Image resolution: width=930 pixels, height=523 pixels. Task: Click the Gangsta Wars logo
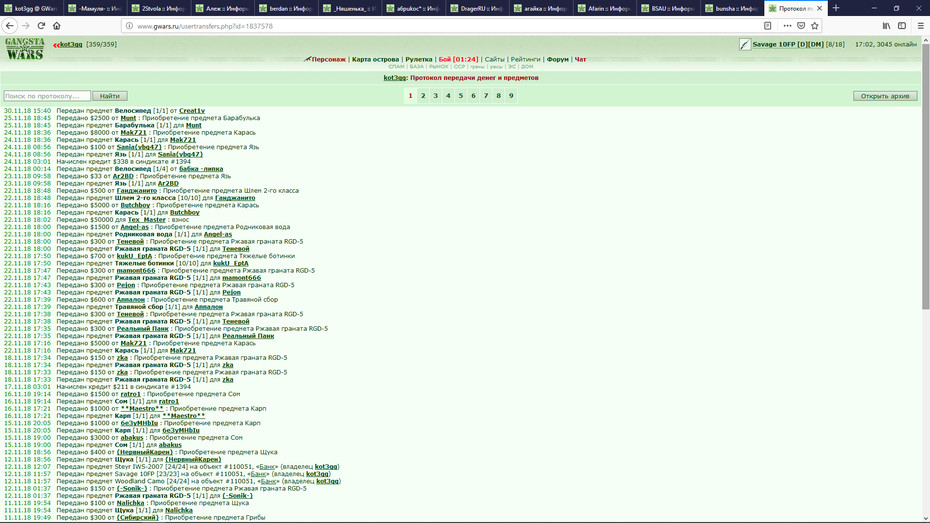tap(24, 49)
